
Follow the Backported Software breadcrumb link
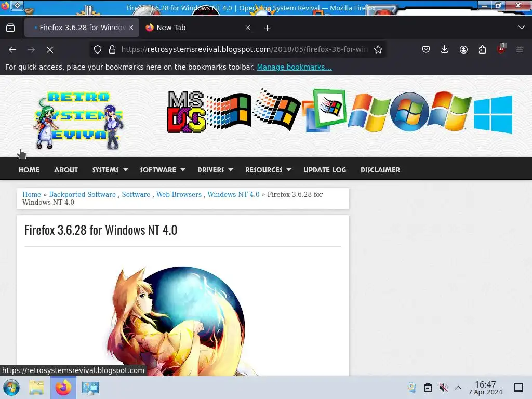coord(82,194)
